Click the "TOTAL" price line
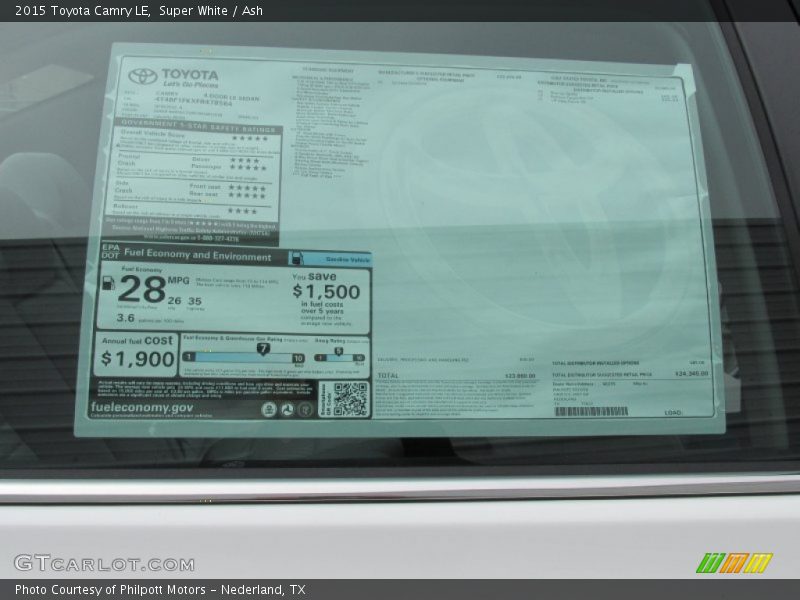 point(456,375)
